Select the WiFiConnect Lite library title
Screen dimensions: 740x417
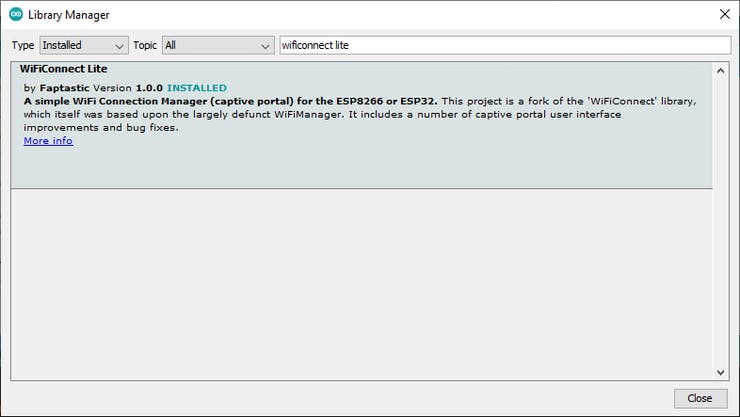click(x=63, y=69)
